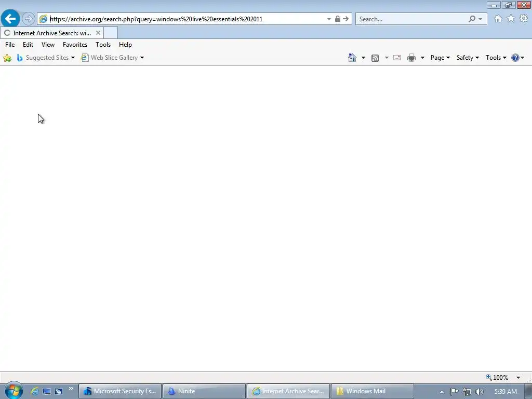Click the Read mail icon
The height and width of the screenshot is (399, 532).
[397, 58]
